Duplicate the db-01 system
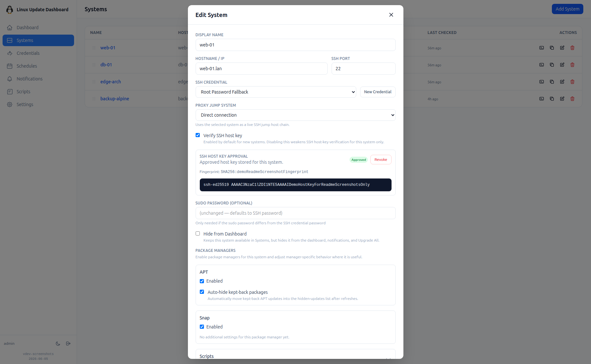 [552, 65]
